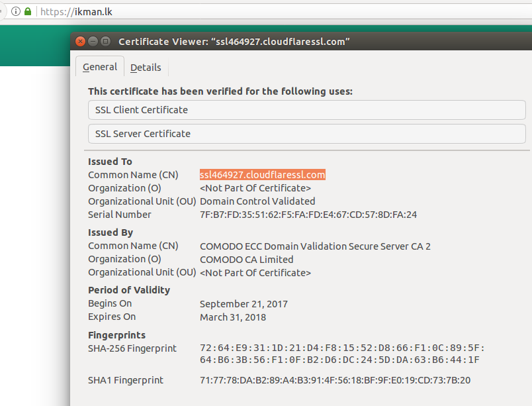Open the Details tab
The image size is (532, 406).
(146, 68)
